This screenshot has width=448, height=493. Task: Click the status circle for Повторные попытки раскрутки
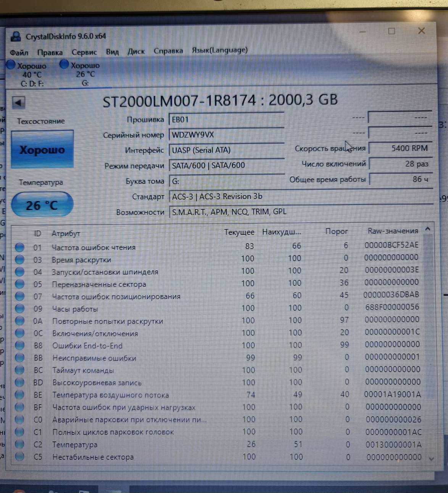pos(19,321)
